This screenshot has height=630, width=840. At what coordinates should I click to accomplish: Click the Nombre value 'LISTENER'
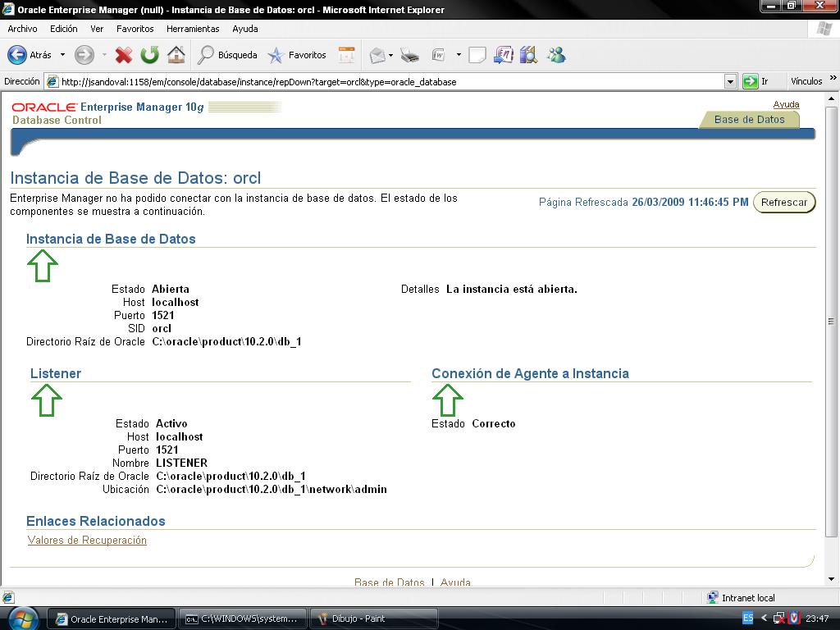[x=181, y=463]
